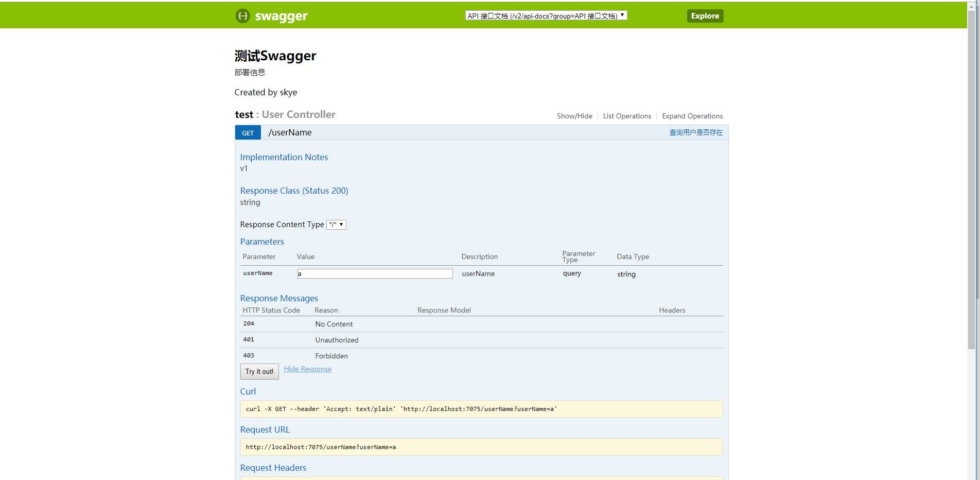Click the 查询用户是否存在 summary link

[x=696, y=132]
